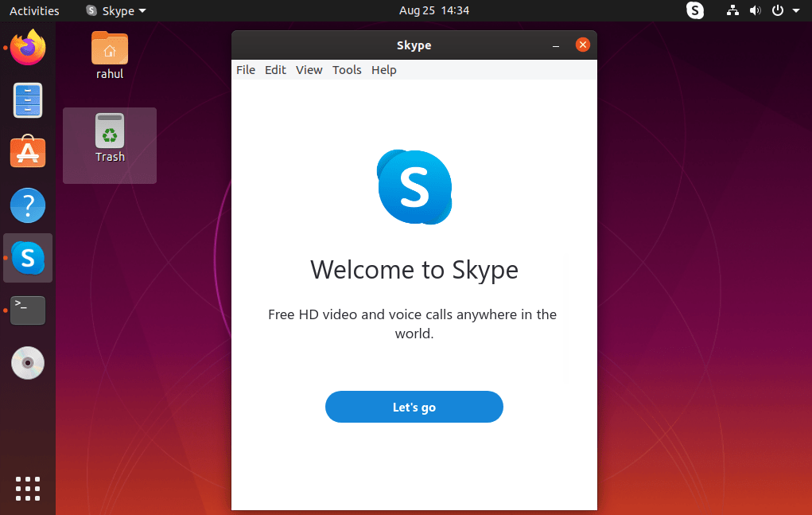This screenshot has width=812, height=515.
Task: Open Ubuntu Software from the dock
Action: [28, 151]
